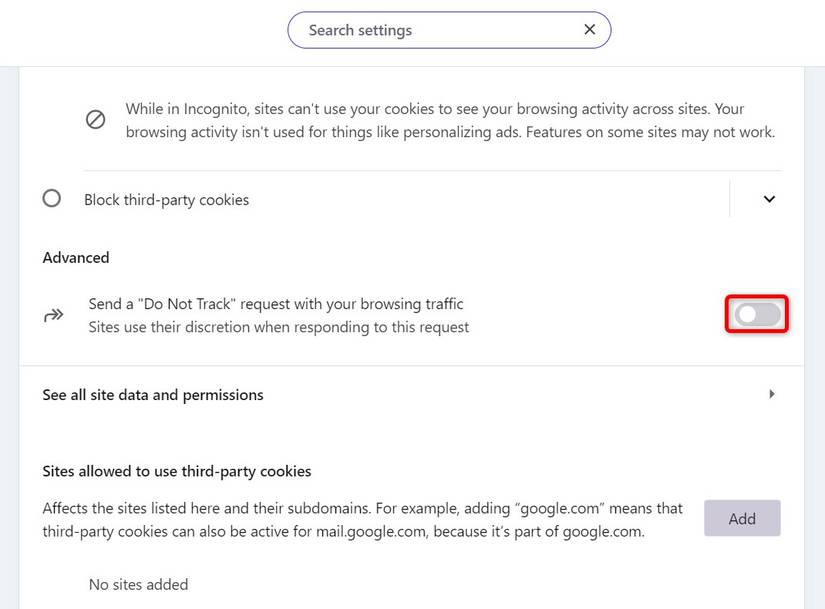This screenshot has height=609, width=825.
Task: Click See all site data and permissions text
Action: coord(153,394)
